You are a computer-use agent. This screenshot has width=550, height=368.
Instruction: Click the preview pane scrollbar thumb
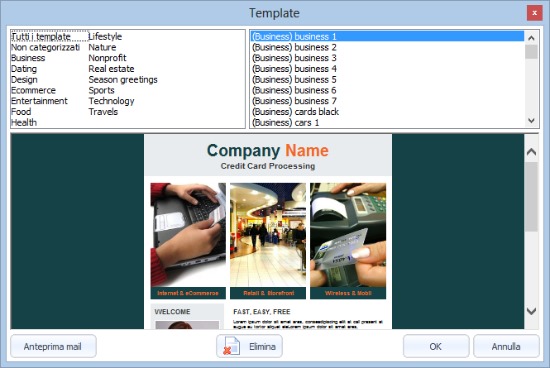[531, 196]
